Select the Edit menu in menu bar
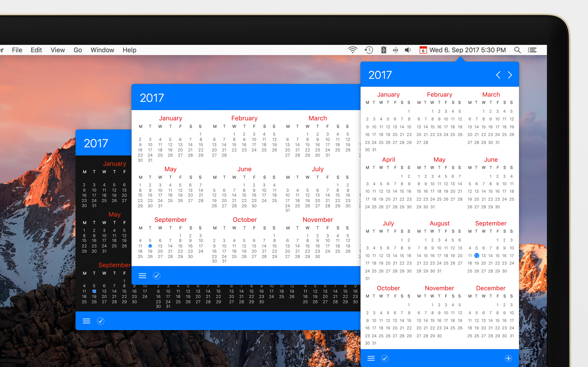Image resolution: width=588 pixels, height=367 pixels. (x=36, y=50)
